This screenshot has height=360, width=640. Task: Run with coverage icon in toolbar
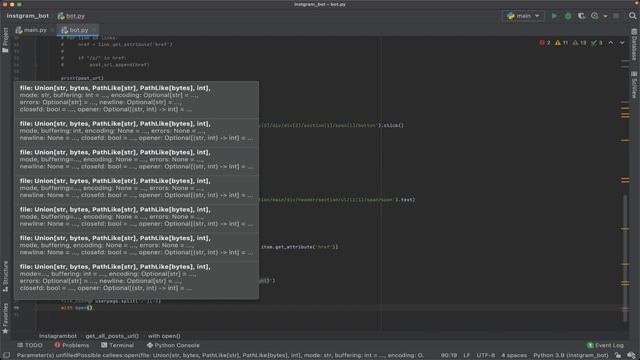point(581,16)
